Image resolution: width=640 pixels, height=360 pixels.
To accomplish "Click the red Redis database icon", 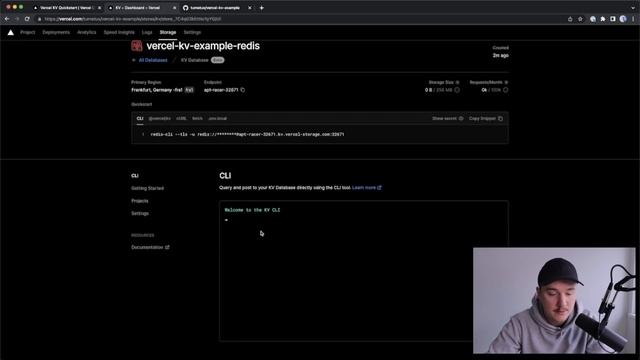I will pos(137,46).
